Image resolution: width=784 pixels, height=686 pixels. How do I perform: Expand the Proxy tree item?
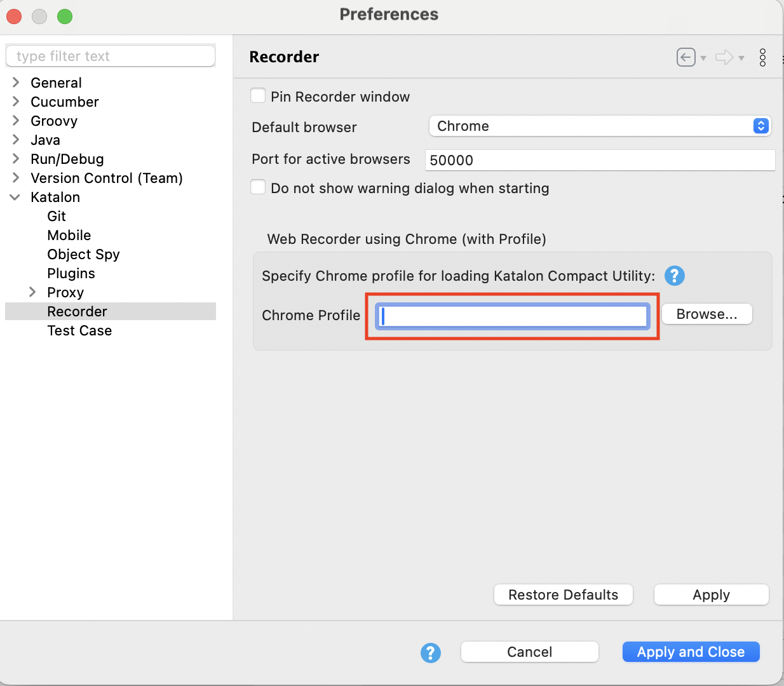(x=33, y=292)
